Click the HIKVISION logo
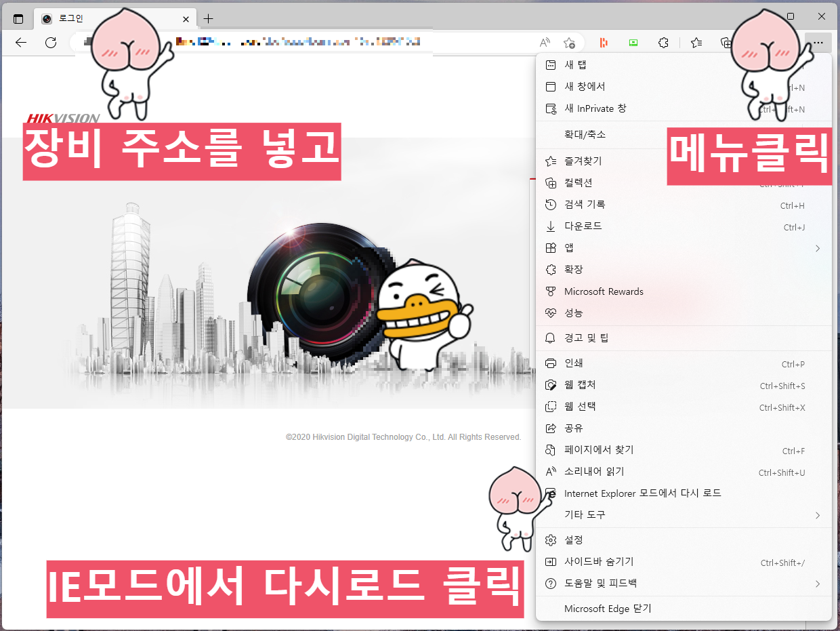Image resolution: width=840 pixels, height=631 pixels. [x=63, y=119]
